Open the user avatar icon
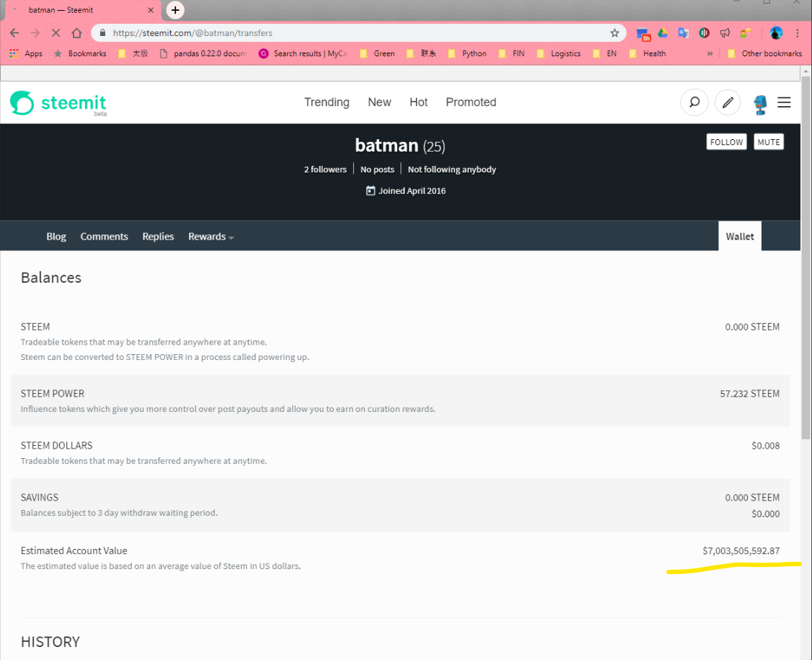This screenshot has height=660, width=812. coord(759,104)
